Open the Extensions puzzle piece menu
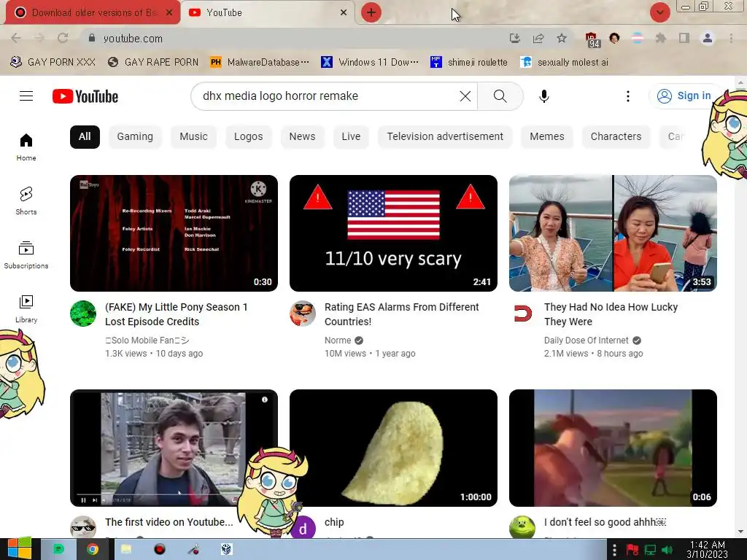Image resolution: width=747 pixels, height=560 pixels. (x=661, y=38)
